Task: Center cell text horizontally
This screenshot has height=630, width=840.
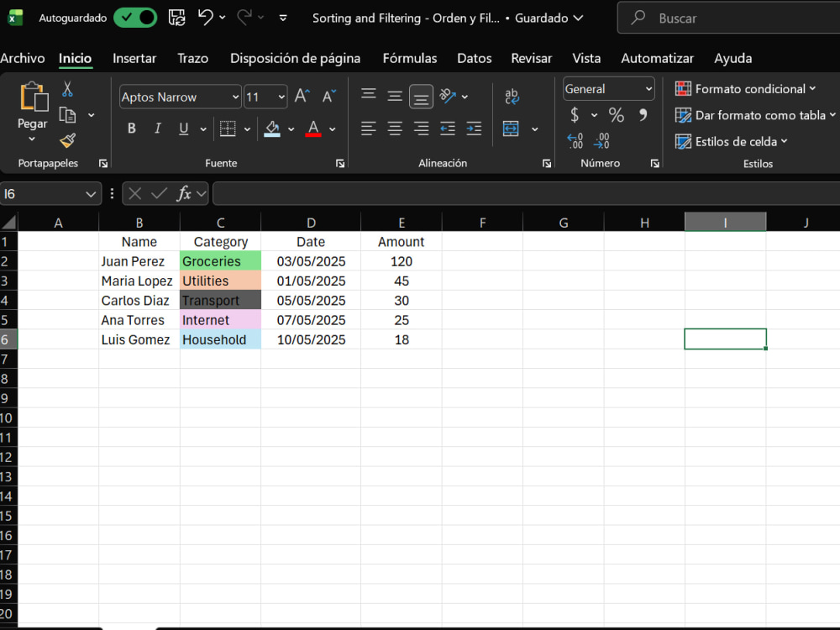Action: pyautogui.click(x=395, y=129)
